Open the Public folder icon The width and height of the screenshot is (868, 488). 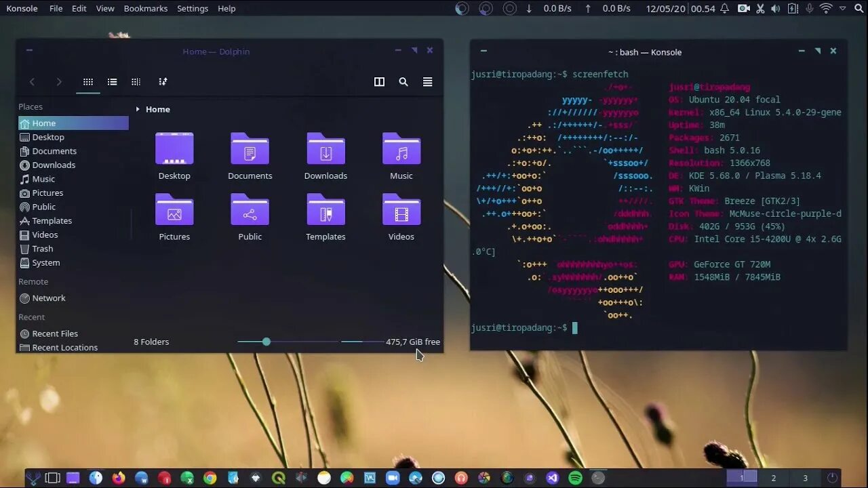250,209
